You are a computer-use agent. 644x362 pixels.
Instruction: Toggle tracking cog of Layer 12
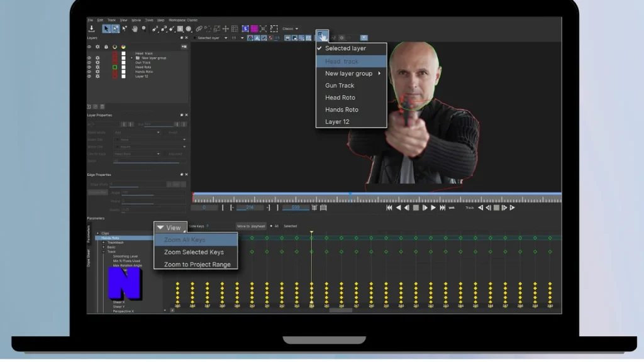97,76
